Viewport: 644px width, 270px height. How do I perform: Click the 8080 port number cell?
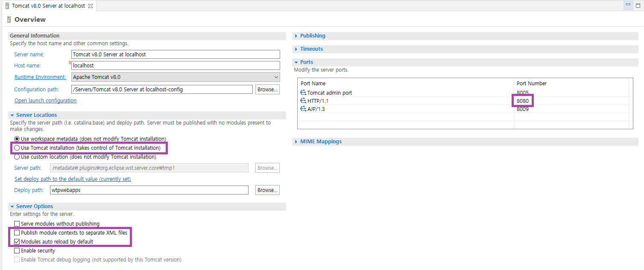click(x=523, y=101)
